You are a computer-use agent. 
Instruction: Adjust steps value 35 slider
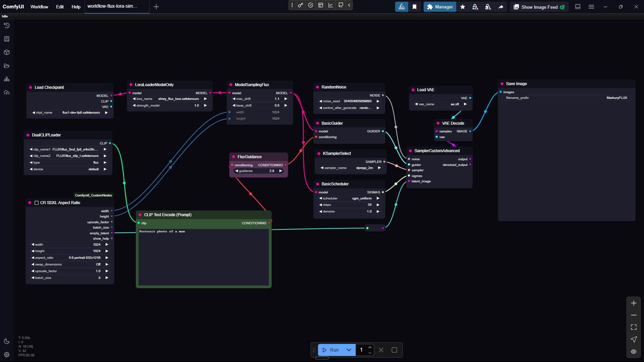pos(349,205)
